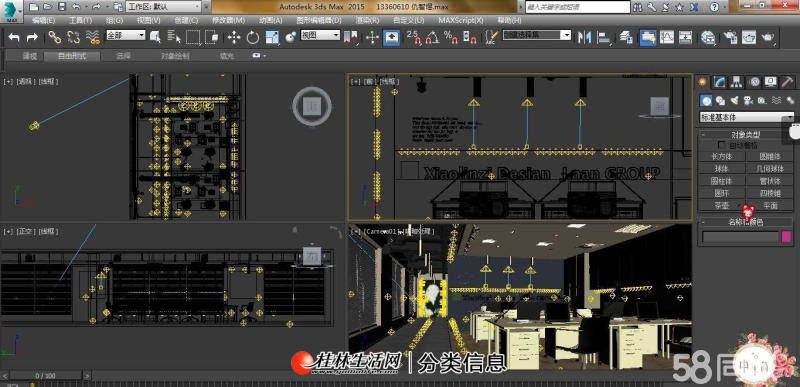Viewport: 800px width, 387px height.
Task: Select the Cameras creation category icon
Action: [x=748, y=100]
